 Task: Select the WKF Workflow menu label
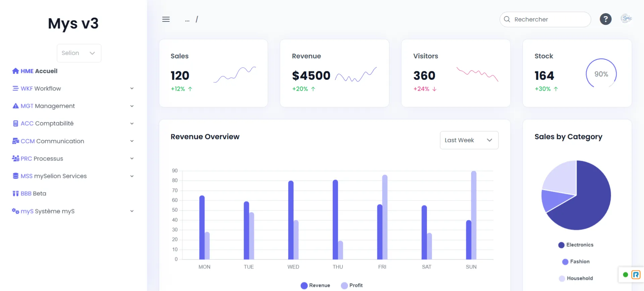[41, 88]
